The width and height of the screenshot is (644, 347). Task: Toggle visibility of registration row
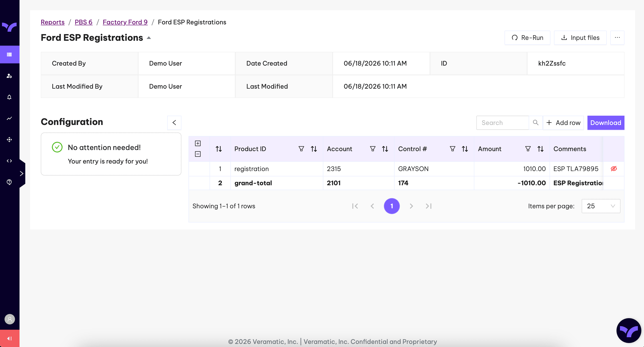tap(614, 169)
